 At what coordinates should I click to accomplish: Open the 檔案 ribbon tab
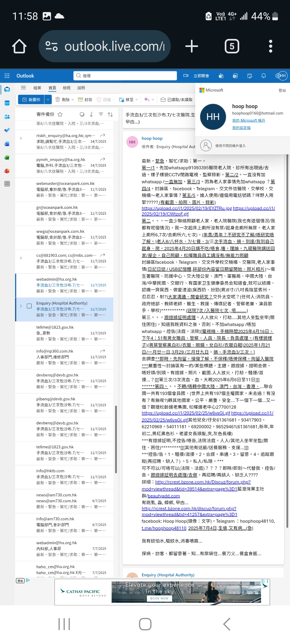click(37, 88)
